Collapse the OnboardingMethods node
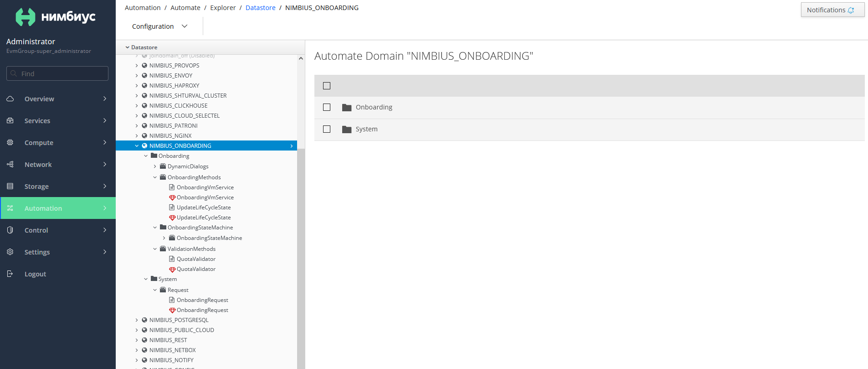 [155, 177]
